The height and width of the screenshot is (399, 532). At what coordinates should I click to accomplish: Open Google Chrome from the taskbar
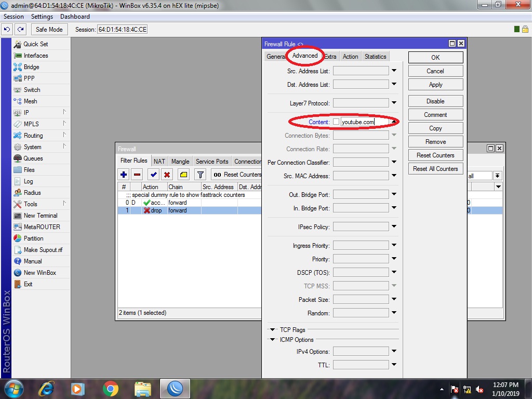click(x=110, y=389)
